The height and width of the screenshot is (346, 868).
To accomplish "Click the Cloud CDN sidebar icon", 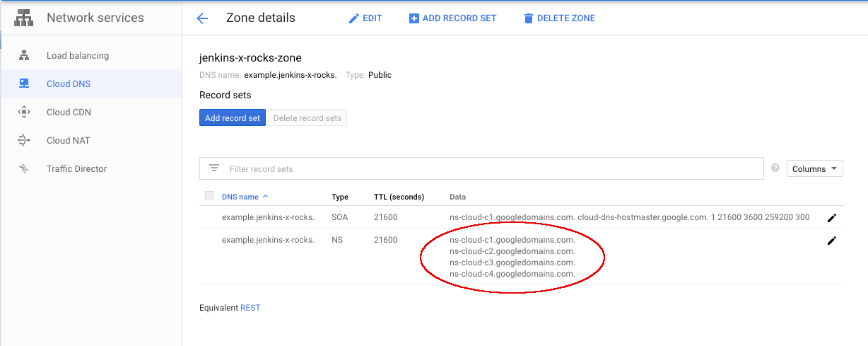I will point(24,112).
